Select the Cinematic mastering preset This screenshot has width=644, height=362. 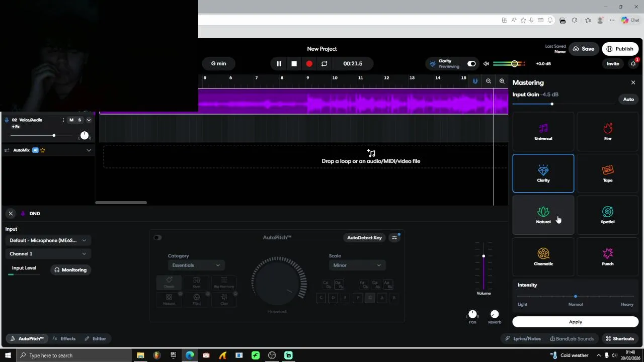point(543,257)
